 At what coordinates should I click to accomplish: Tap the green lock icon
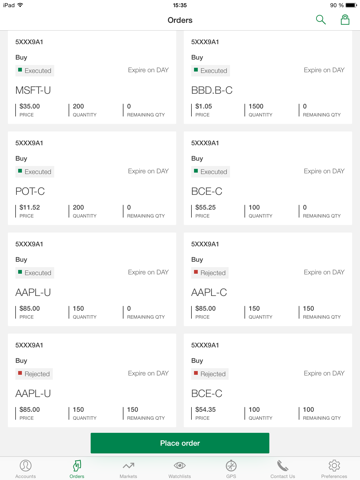tap(345, 20)
